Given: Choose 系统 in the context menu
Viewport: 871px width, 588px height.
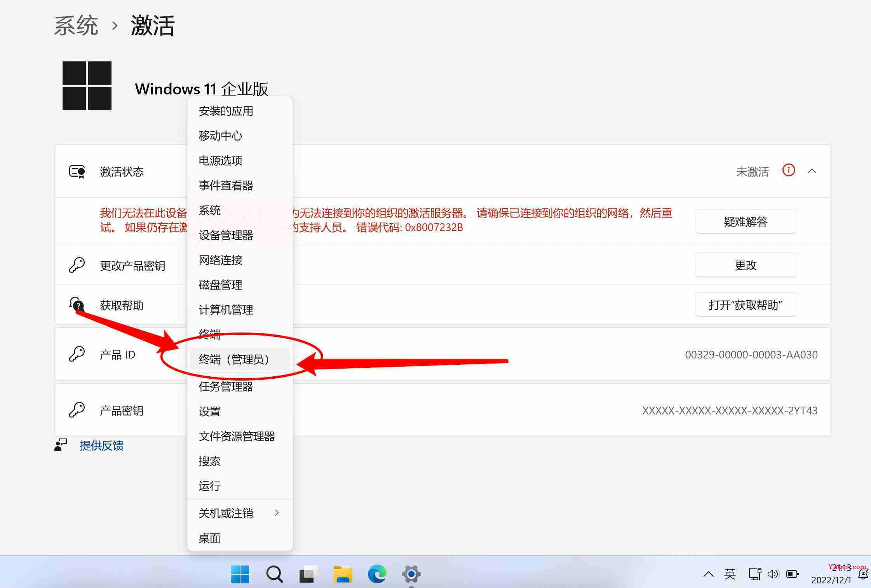Looking at the screenshot, I should click(x=240, y=210).
